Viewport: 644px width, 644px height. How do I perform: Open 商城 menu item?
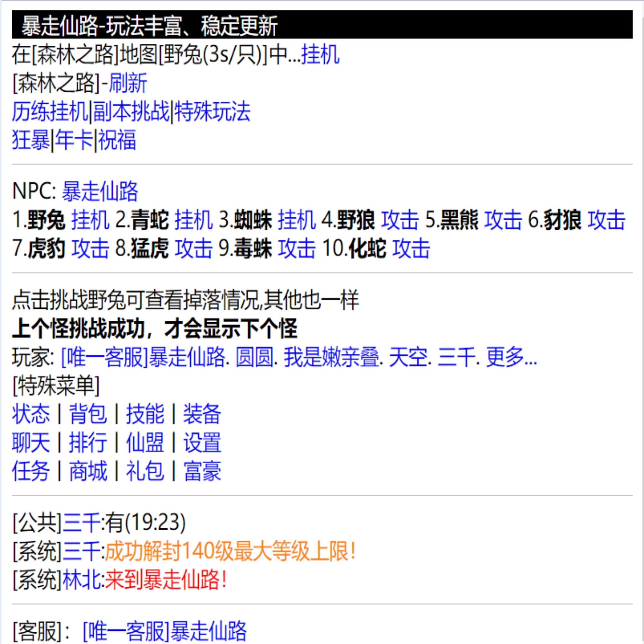pos(88,471)
